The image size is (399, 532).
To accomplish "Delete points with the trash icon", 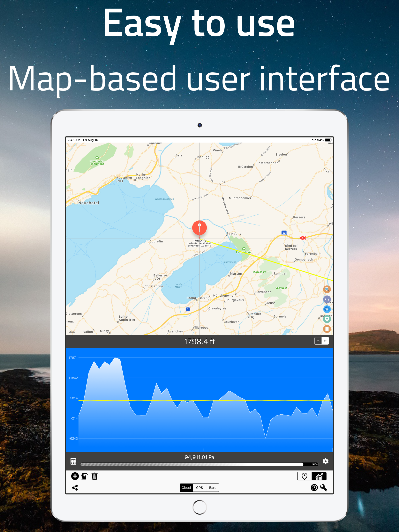I will tap(94, 476).
